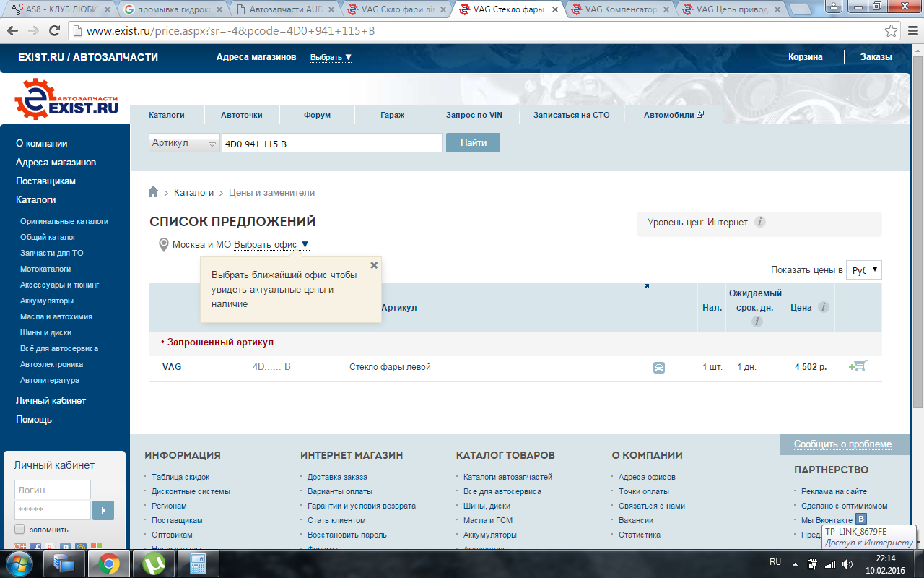Open the Запрос по VIN menu item
The height and width of the screenshot is (578, 924).
coord(474,115)
